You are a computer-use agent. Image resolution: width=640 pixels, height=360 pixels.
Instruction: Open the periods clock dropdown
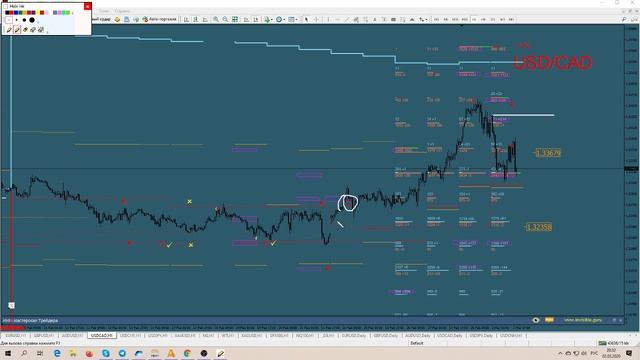coord(280,19)
